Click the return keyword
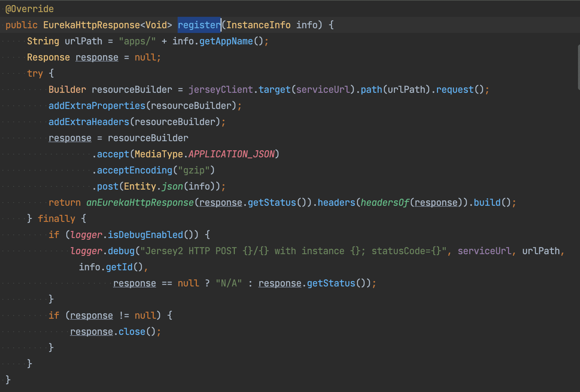The image size is (580, 392). (65, 202)
